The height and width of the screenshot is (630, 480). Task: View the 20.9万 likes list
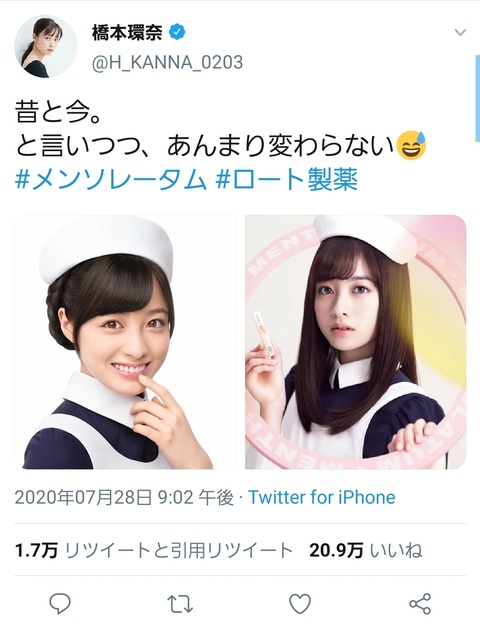coord(366,550)
